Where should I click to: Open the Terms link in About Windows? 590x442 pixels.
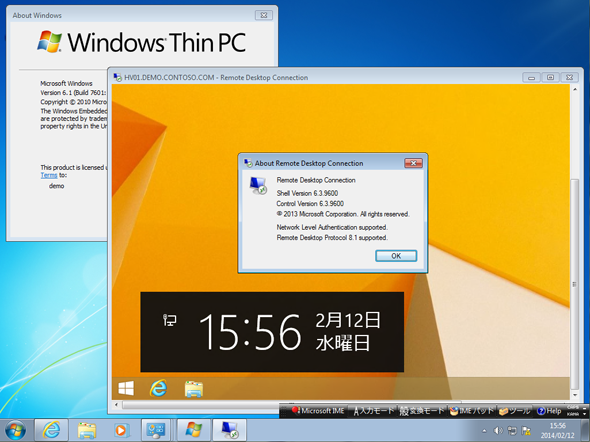[49, 175]
